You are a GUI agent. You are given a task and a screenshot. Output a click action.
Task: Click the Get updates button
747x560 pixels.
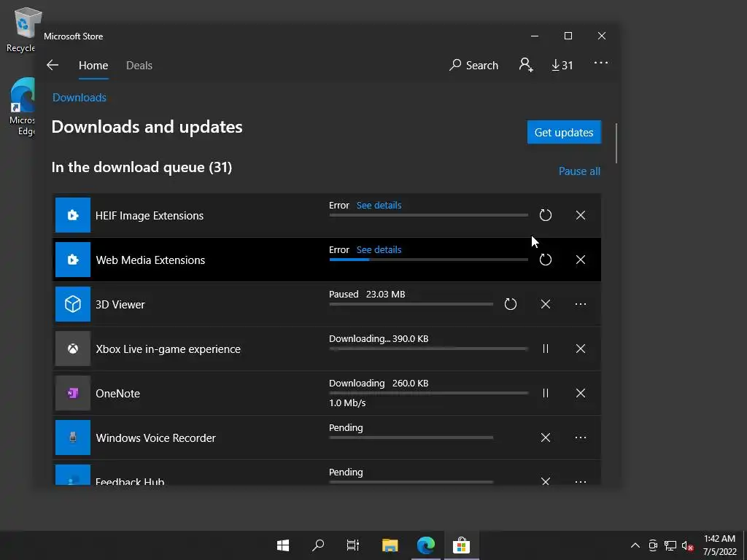click(564, 133)
